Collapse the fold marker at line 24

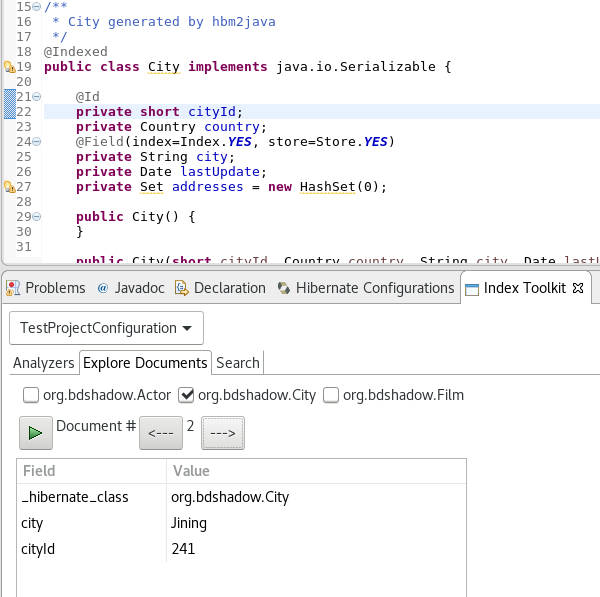point(37,142)
